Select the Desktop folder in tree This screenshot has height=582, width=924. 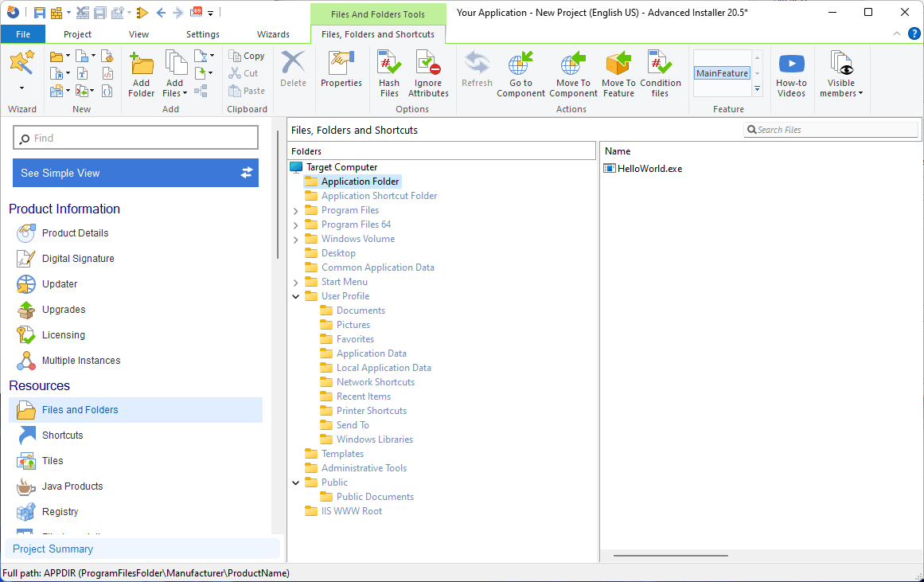[x=330, y=253]
